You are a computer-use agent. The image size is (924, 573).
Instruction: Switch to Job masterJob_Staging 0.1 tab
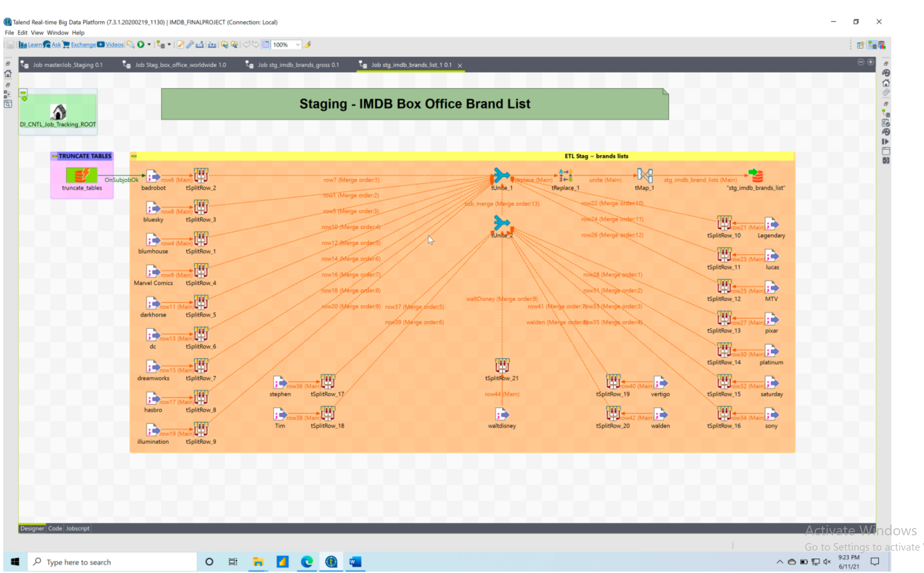pos(63,65)
